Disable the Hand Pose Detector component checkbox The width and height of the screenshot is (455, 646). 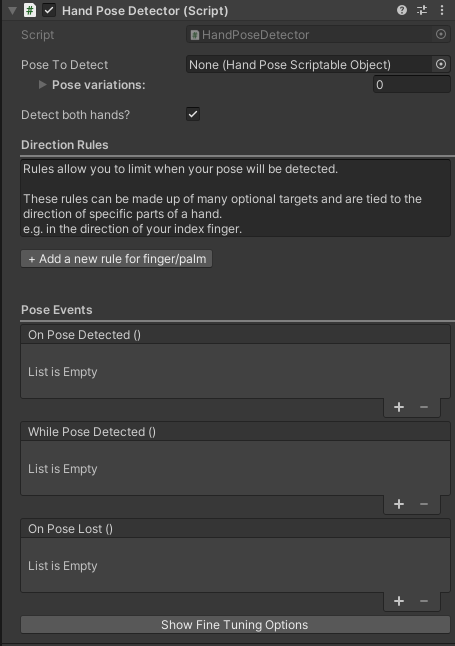click(49, 10)
